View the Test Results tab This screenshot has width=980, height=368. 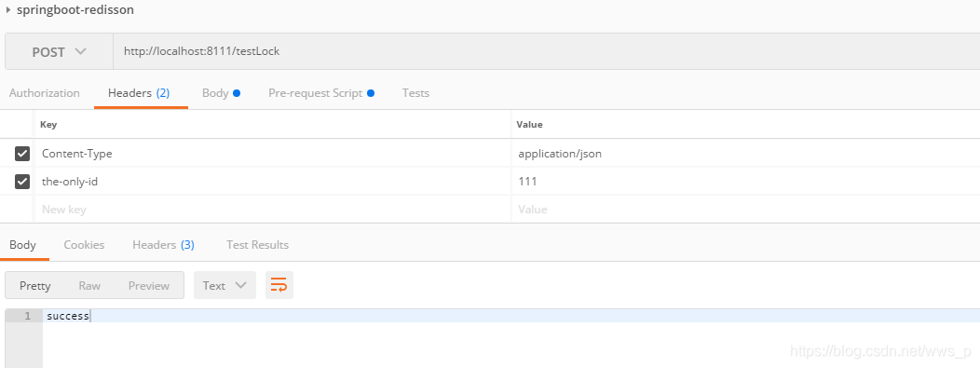point(257,245)
